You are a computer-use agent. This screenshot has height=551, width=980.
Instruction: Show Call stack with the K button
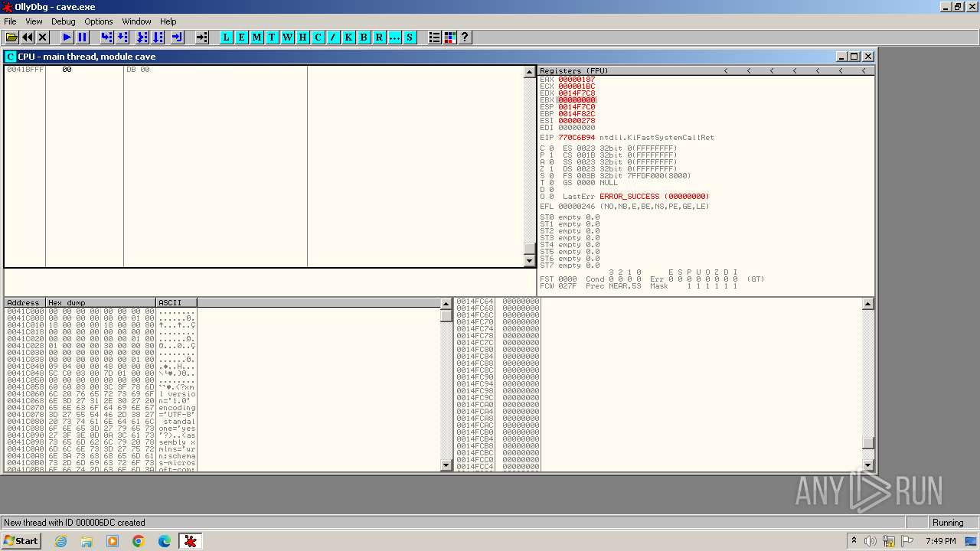(x=348, y=37)
